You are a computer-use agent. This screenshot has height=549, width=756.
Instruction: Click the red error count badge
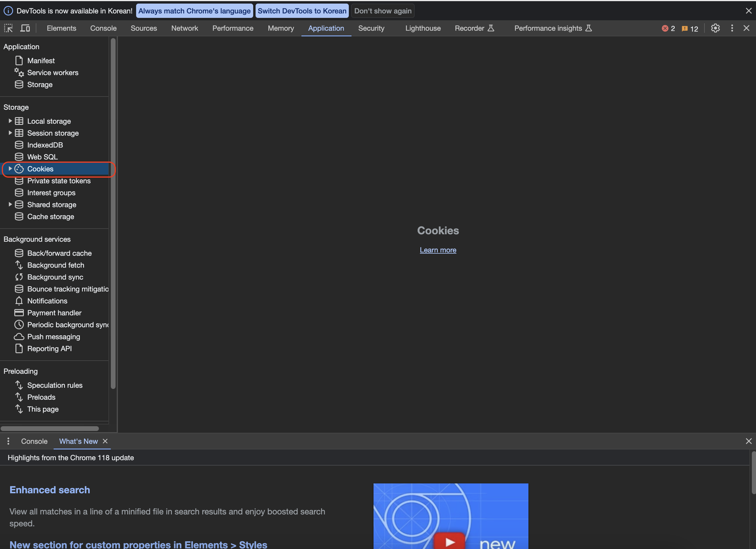pos(668,29)
